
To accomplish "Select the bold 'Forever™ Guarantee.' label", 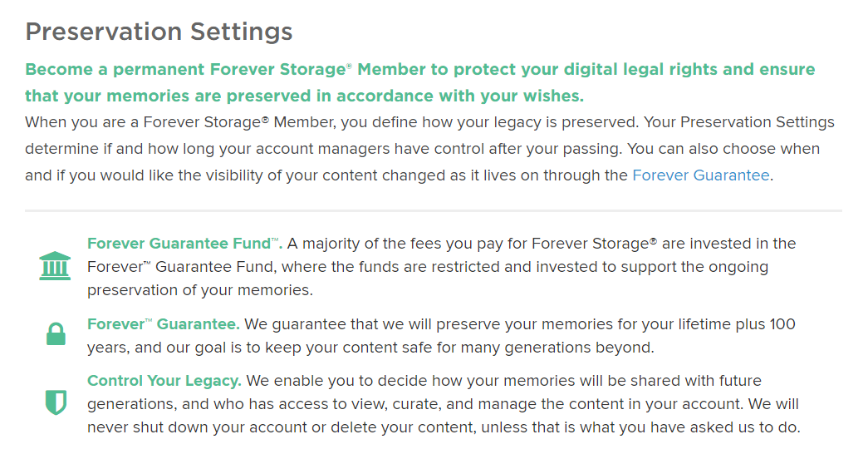I will 163,323.
